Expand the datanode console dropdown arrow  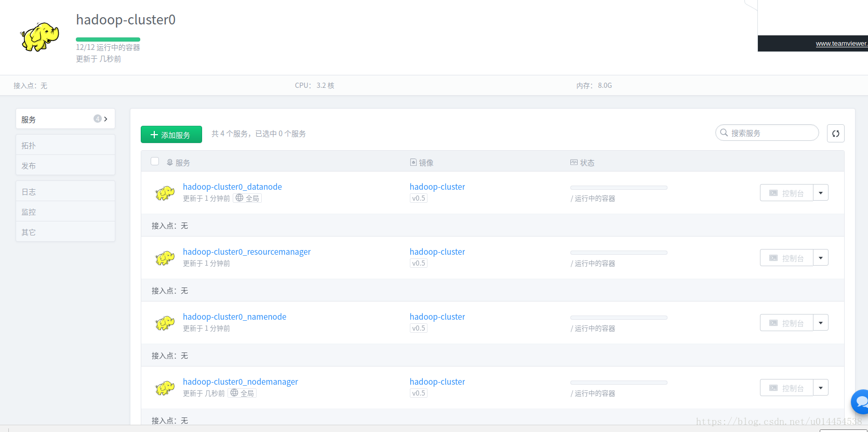tap(821, 193)
